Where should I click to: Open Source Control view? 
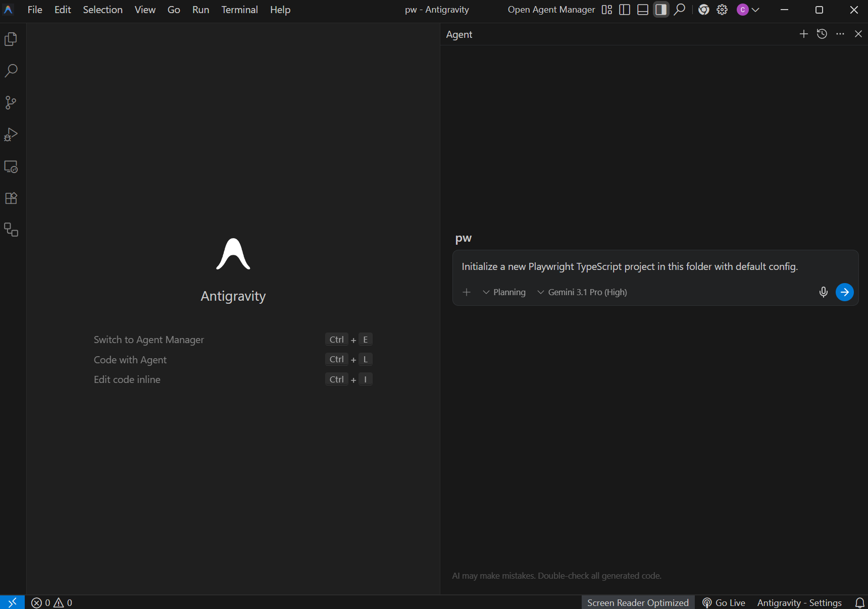click(x=11, y=103)
